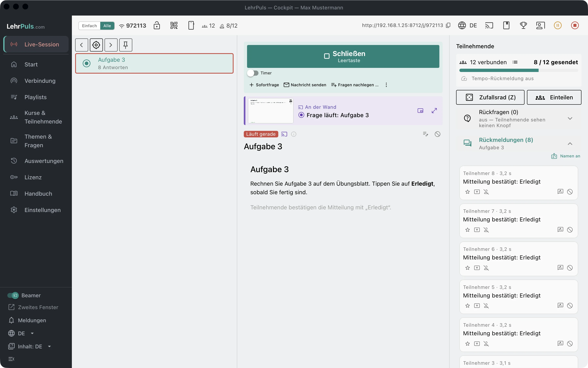The height and width of the screenshot is (368, 588).
Task: Select the Einfach view mode
Action: click(89, 26)
